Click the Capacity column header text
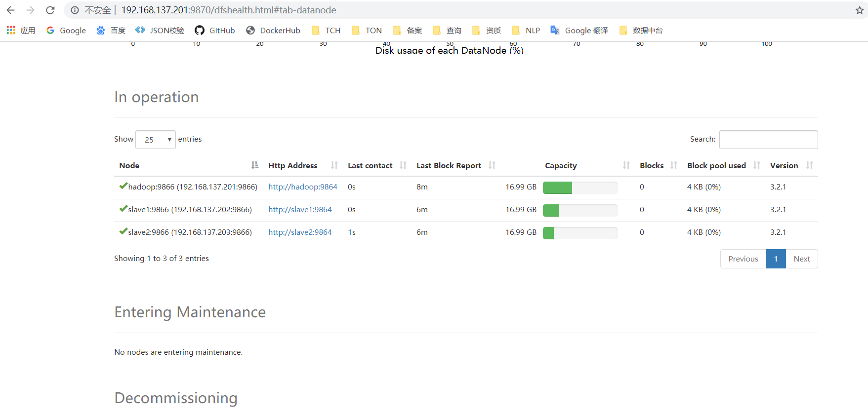 [561, 166]
